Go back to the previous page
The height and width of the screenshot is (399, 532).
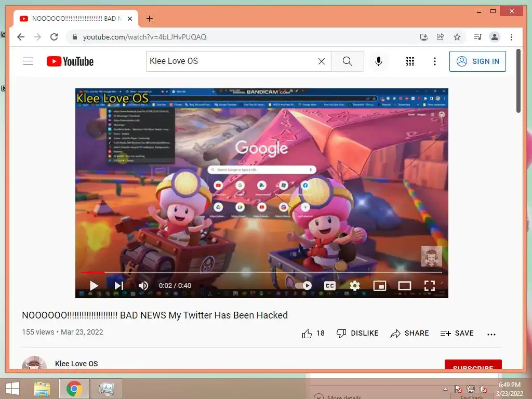pyautogui.click(x=21, y=37)
